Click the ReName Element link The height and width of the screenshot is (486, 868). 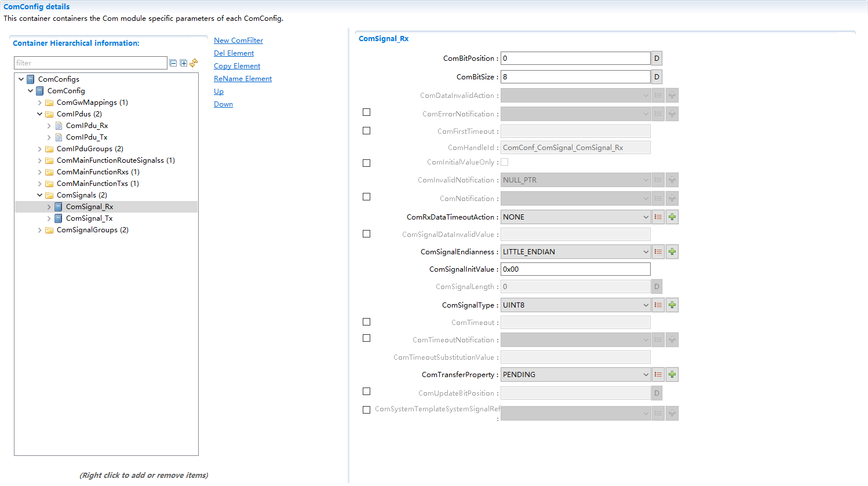pyautogui.click(x=242, y=79)
